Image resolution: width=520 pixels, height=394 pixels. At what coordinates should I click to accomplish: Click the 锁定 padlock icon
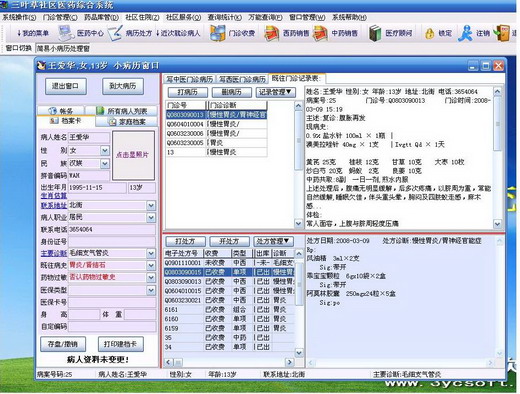tap(430, 33)
